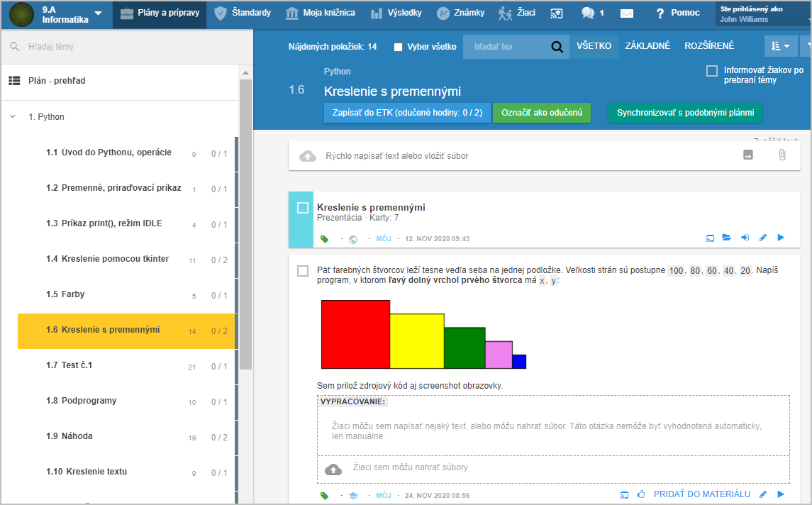812x505 pixels.
Task: Click the search magnifier icon
Action: click(557, 47)
